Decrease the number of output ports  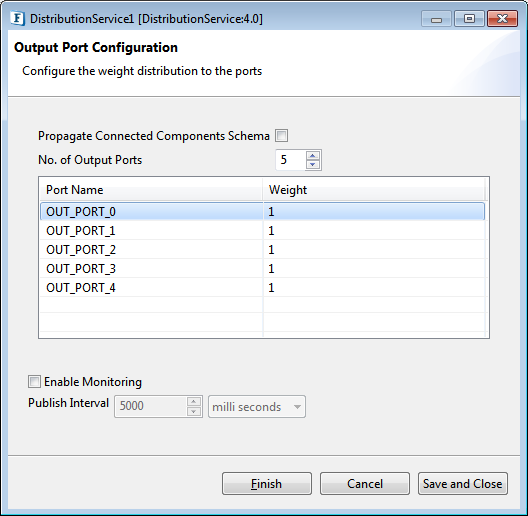tap(313, 164)
